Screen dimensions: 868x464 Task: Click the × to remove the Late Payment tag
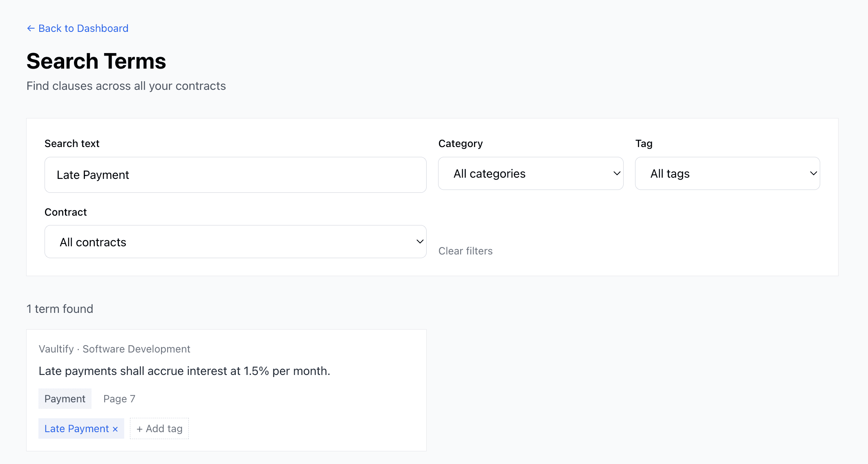[115, 428]
